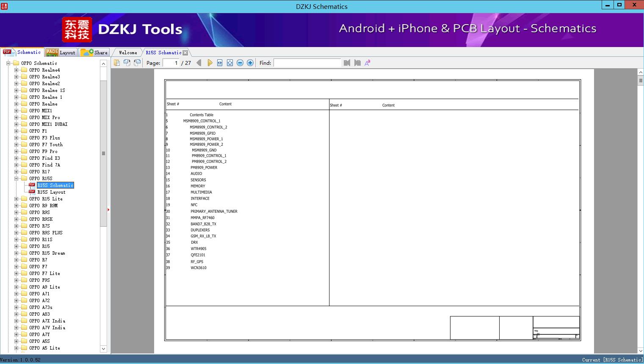Click the find previous icon
This screenshot has height=364, width=644.
tap(347, 63)
